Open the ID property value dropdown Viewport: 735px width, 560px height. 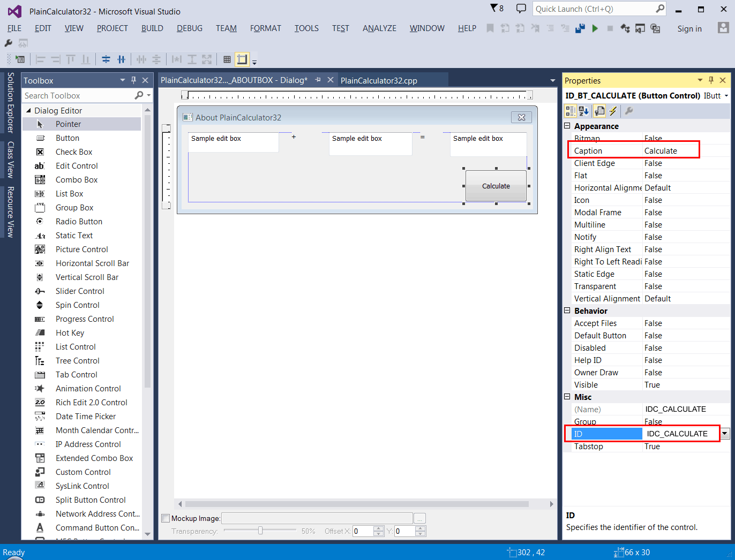point(725,434)
